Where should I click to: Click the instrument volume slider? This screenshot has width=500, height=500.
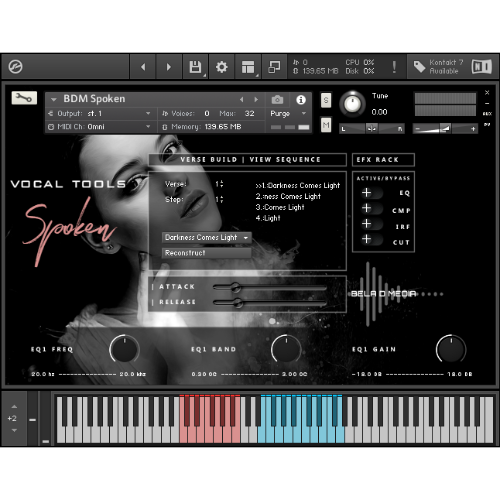pos(445,129)
